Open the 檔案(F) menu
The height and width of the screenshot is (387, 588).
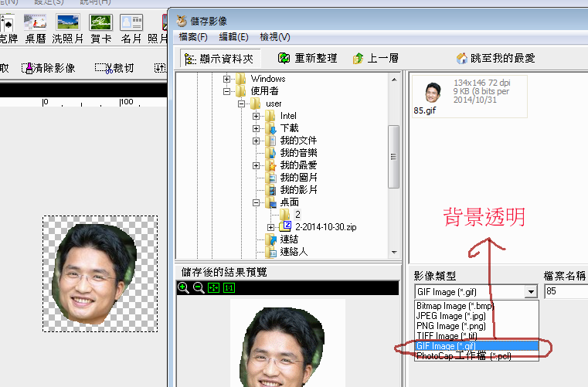click(x=193, y=37)
